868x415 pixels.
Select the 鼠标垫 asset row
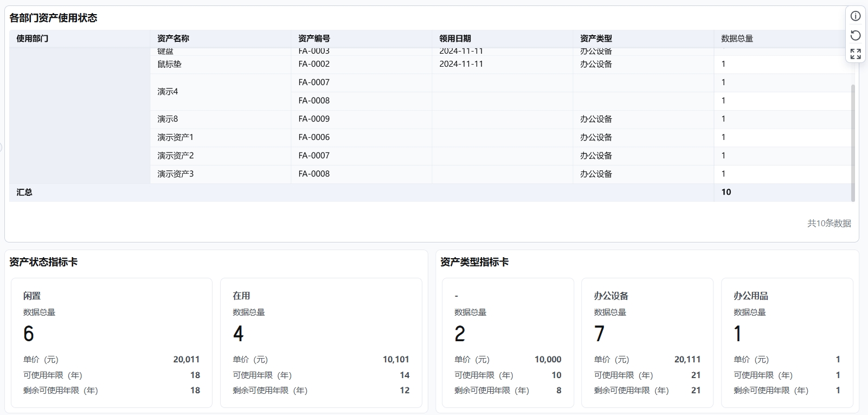point(170,64)
